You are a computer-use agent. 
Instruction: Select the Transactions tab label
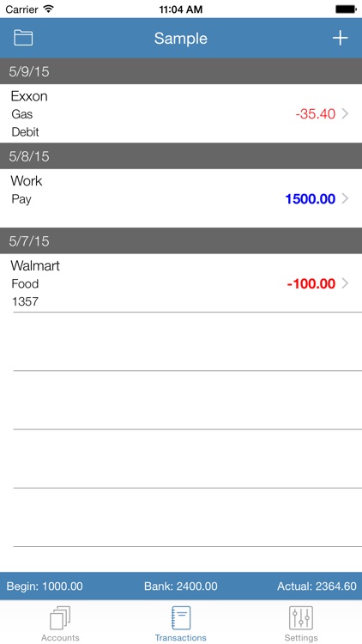point(181,638)
